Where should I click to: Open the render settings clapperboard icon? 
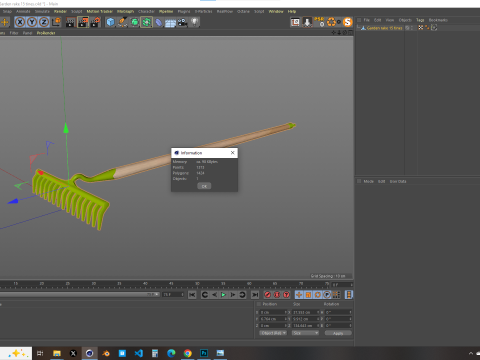point(95,22)
